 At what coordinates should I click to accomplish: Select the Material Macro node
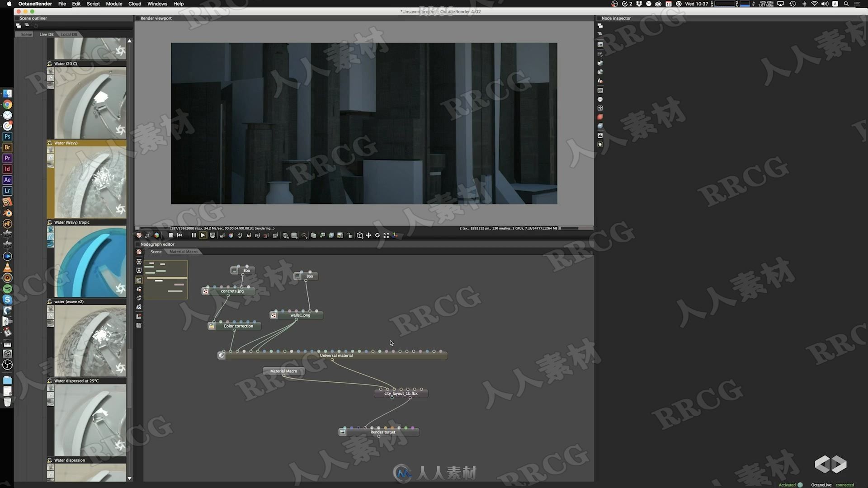(284, 371)
